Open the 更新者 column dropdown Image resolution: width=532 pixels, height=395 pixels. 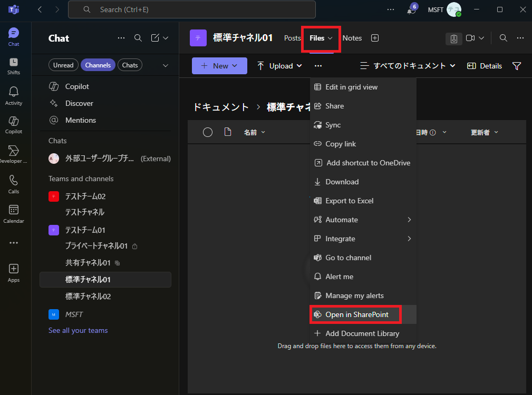[485, 133]
